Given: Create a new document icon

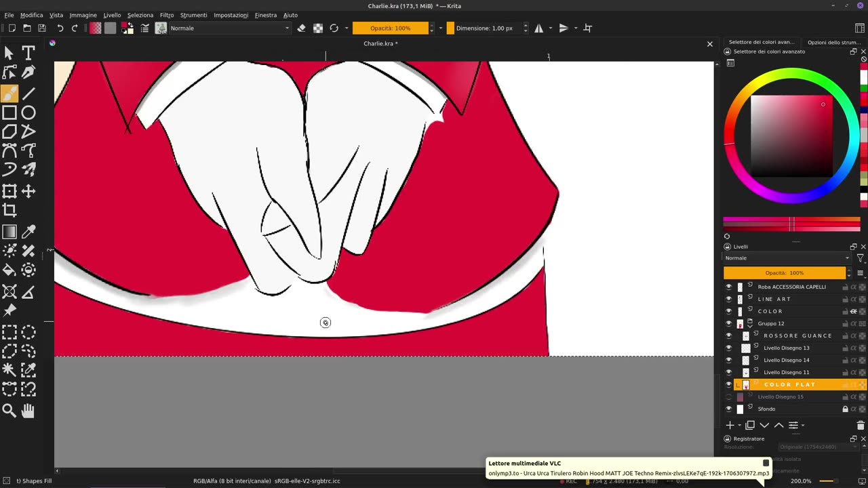Looking at the screenshot, I should pyautogui.click(x=12, y=28).
